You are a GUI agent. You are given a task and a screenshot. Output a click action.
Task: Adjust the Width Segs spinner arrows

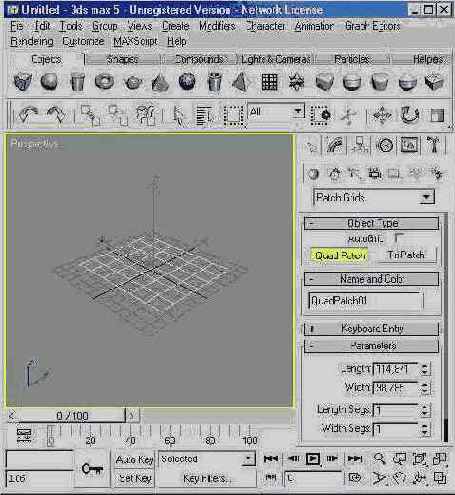425,429
